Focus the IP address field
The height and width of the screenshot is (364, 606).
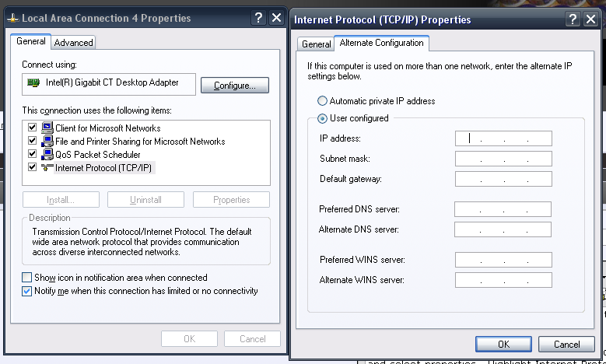pos(503,138)
